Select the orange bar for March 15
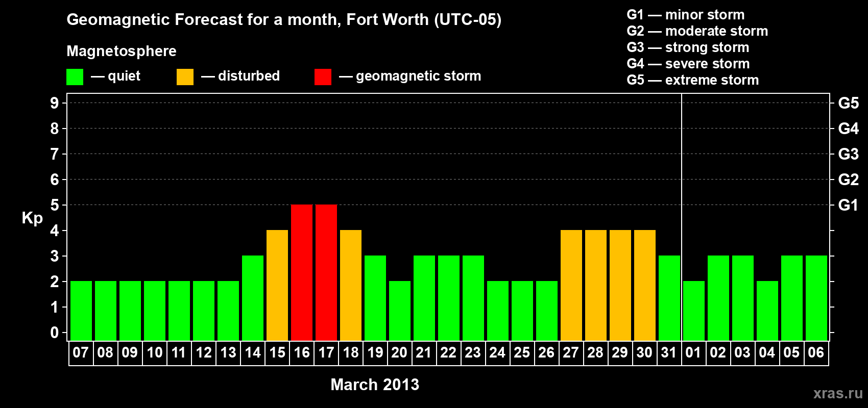The image size is (868, 408). click(277, 285)
